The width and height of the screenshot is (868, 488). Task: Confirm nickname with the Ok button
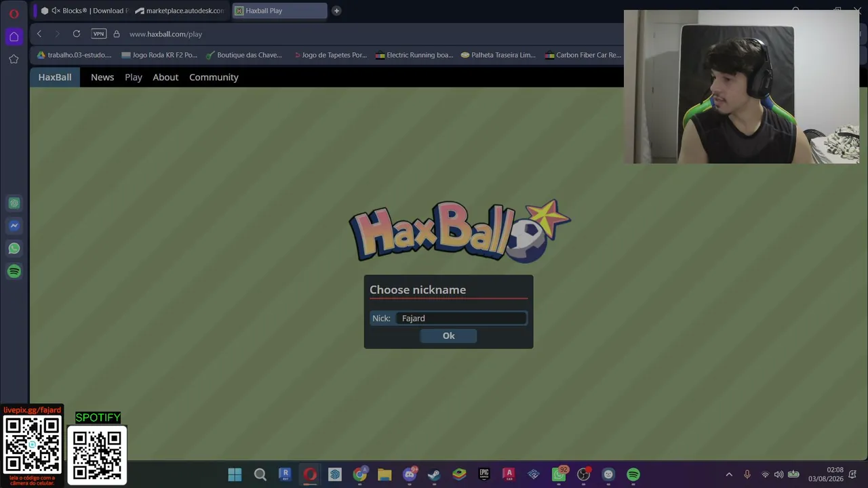[448, 335]
